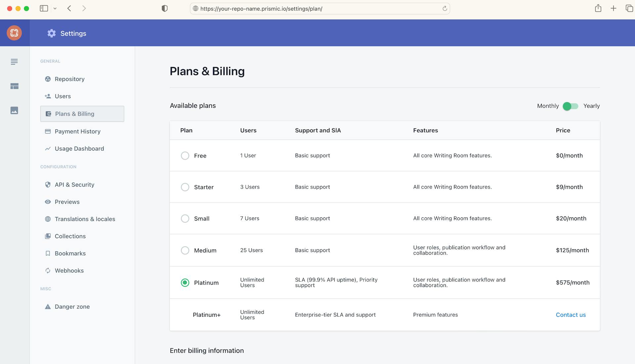Click the Safari share icon
Viewport: 635px width, 364px height.
[598, 8]
